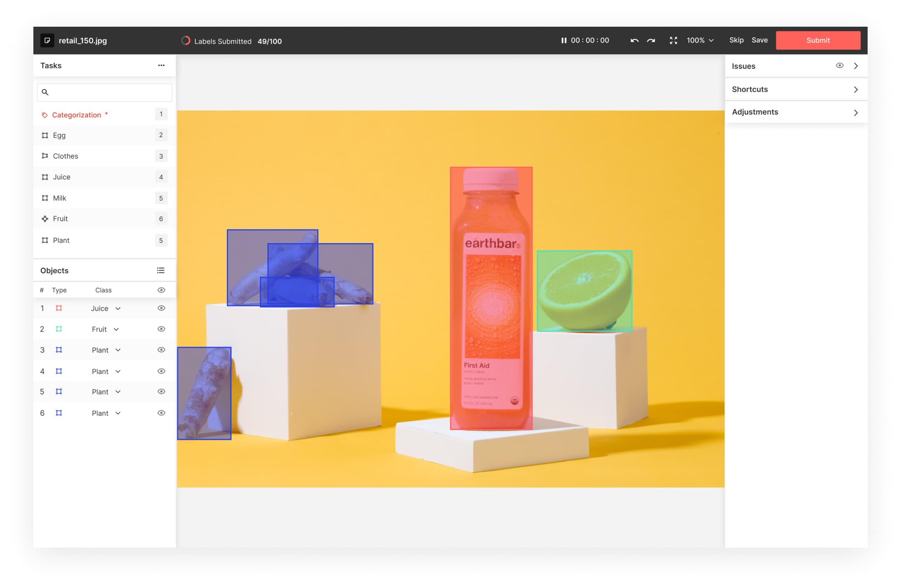Click the red Submit button
This screenshot has width=901, height=588.
click(x=818, y=40)
